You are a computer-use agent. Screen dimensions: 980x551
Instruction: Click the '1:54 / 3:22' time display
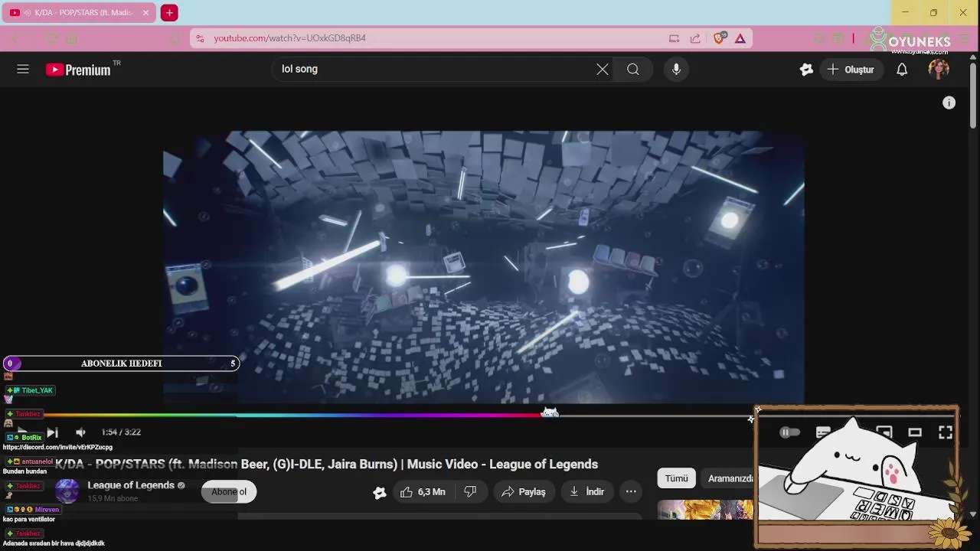tap(121, 432)
